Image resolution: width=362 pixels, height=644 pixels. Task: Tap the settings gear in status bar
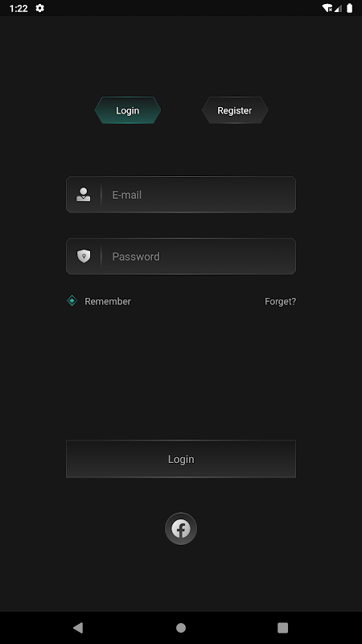pos(39,8)
